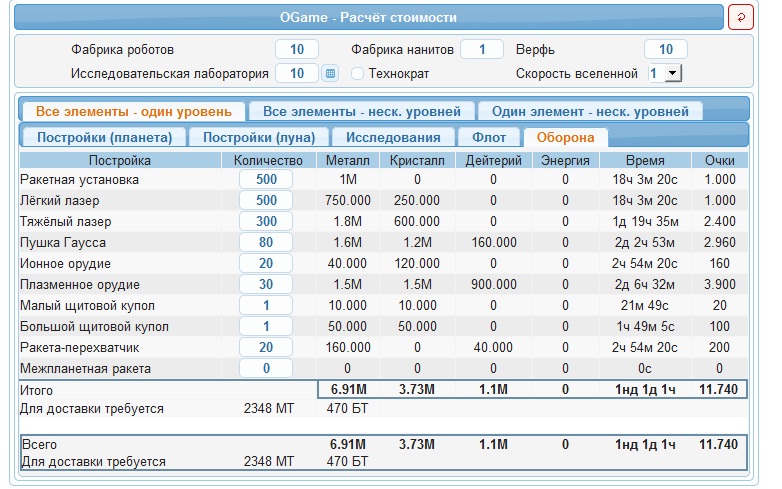Click the Исследовательская лаборатория level field
The height and width of the screenshot is (489, 782).
[297, 73]
